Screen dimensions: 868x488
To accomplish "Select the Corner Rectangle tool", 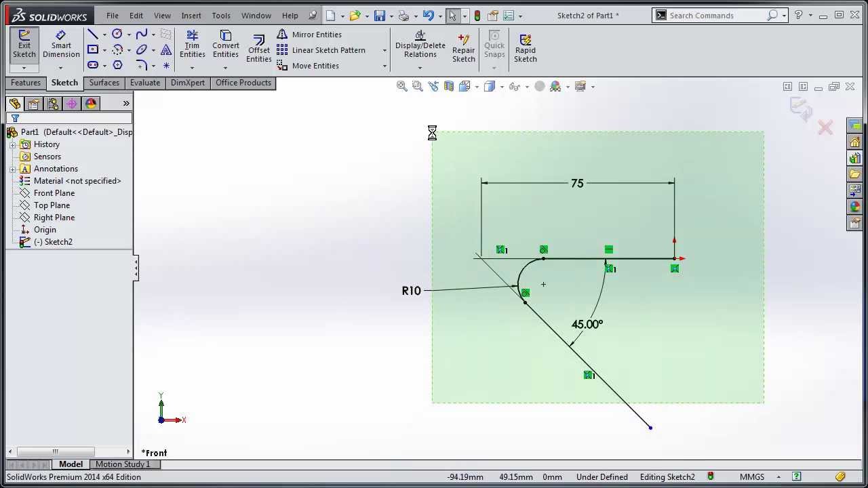I will [93, 48].
